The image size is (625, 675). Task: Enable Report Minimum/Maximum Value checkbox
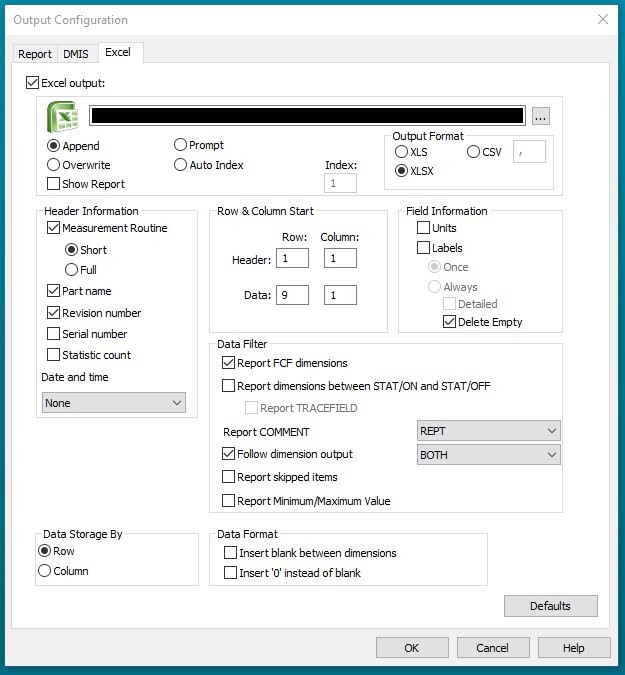(x=228, y=501)
